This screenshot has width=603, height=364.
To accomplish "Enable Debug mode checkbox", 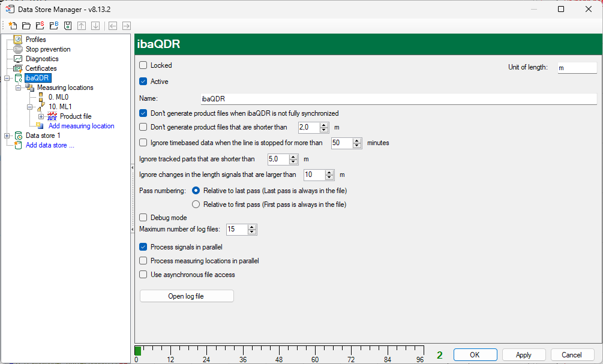I will point(143,218).
